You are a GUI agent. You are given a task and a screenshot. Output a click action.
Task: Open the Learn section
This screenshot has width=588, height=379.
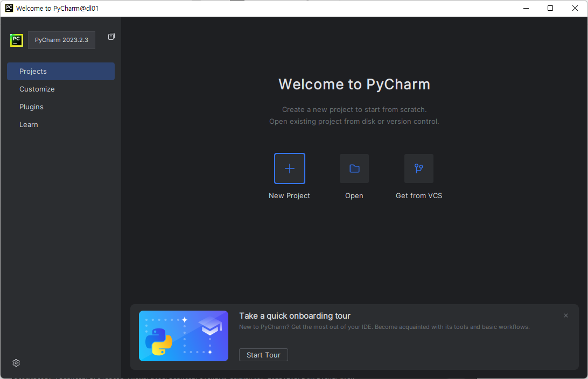(x=29, y=124)
